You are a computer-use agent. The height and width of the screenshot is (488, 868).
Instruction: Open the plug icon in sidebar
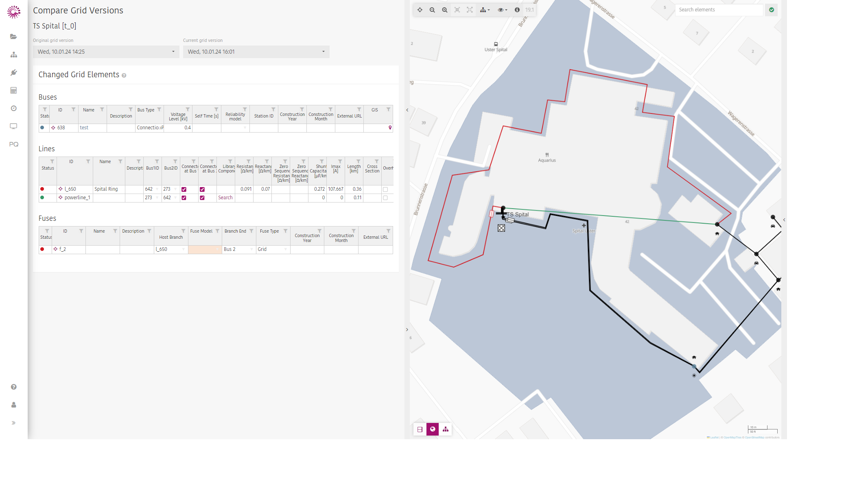click(x=13, y=72)
